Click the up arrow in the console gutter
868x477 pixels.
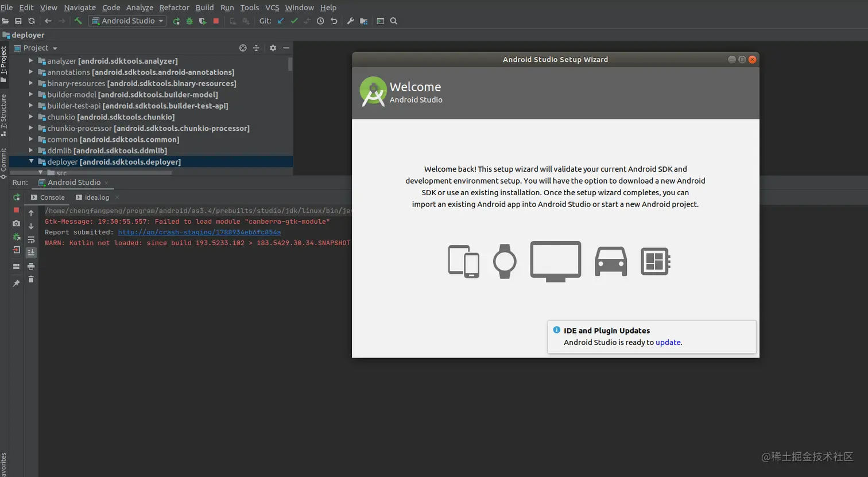pos(31,213)
